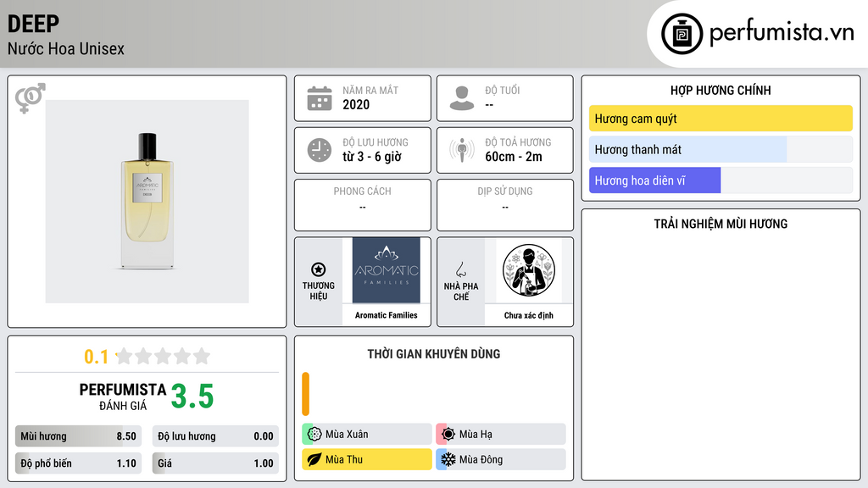868x488 pixels.
Task: Click the unisex gender symbol icon
Action: coord(30,98)
